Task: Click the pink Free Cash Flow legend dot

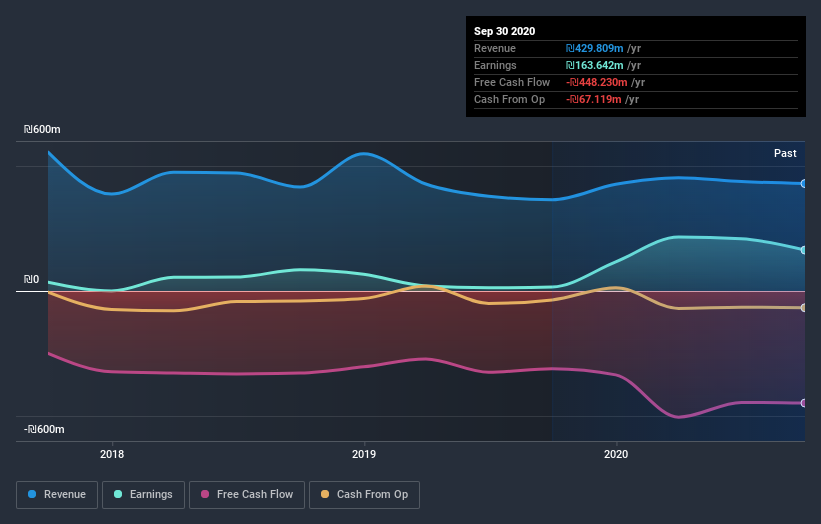Action: [x=205, y=494]
